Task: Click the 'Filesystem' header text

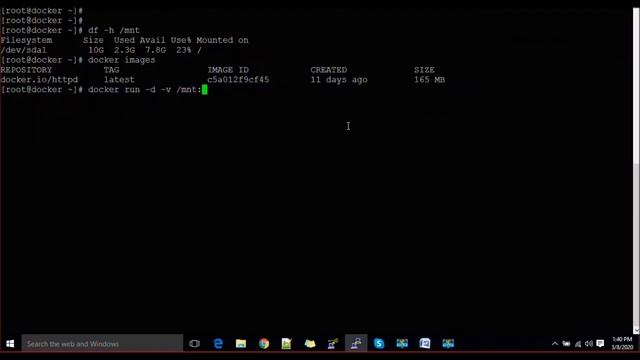Action: pyautogui.click(x=27, y=40)
